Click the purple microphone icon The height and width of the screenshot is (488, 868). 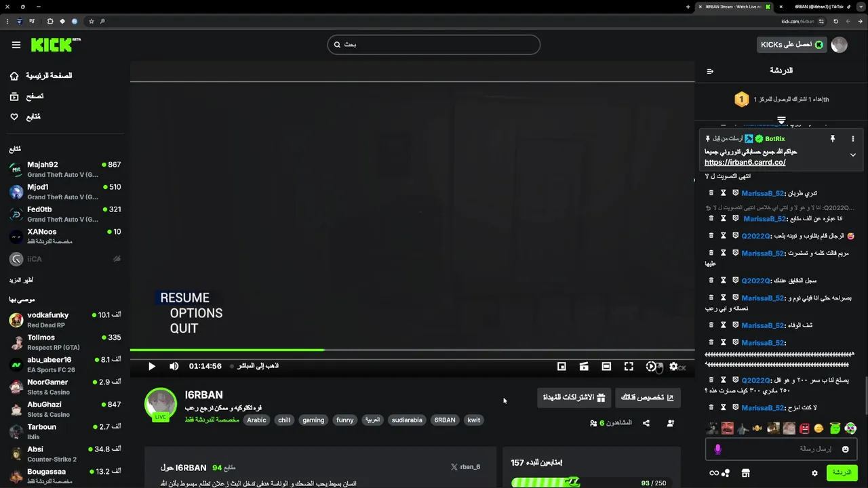click(717, 449)
